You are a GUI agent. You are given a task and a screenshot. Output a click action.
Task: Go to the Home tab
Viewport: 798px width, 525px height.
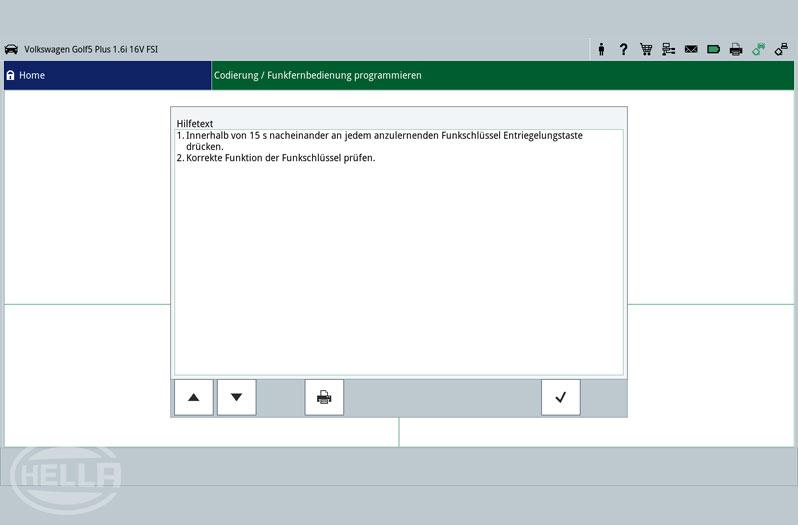pos(32,75)
